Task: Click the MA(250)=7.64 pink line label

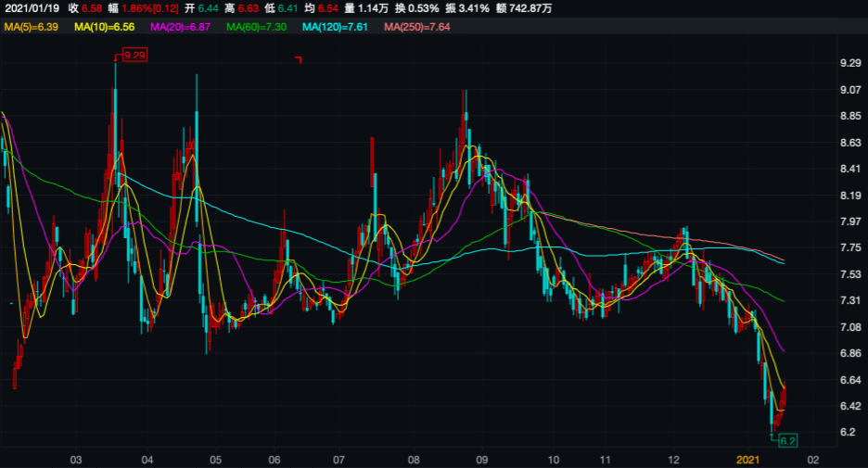Action: [x=416, y=27]
